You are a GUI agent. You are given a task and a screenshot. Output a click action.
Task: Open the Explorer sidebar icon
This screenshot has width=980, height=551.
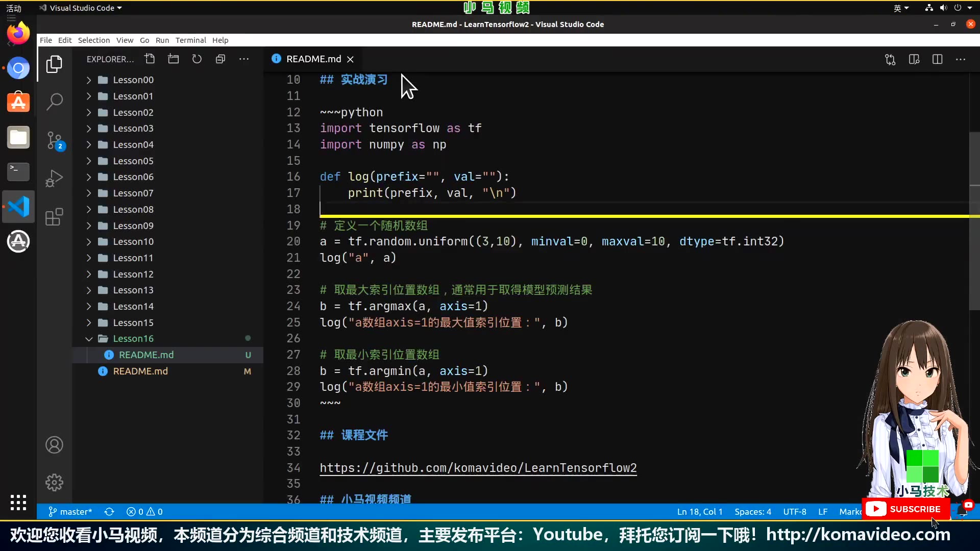[x=54, y=64]
